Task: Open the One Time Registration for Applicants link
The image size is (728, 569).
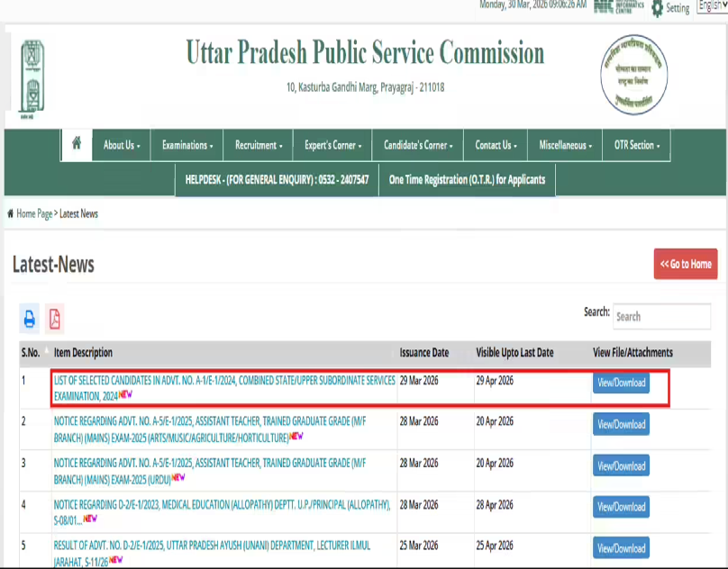Action: 466,179
